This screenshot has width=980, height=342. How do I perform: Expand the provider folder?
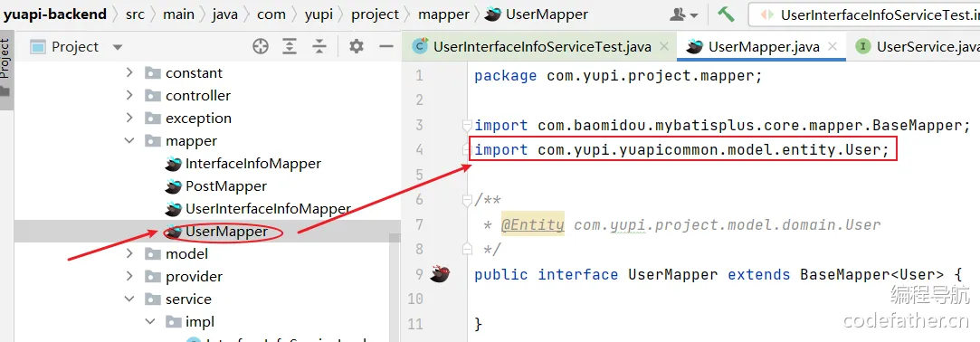click(x=129, y=276)
